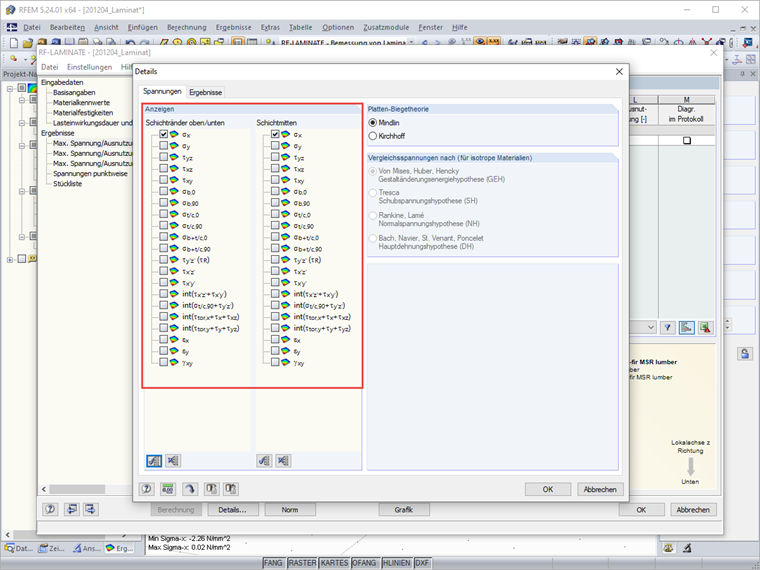Click deselect-all icon under Schichtränder oben/unten list

pos(173,460)
